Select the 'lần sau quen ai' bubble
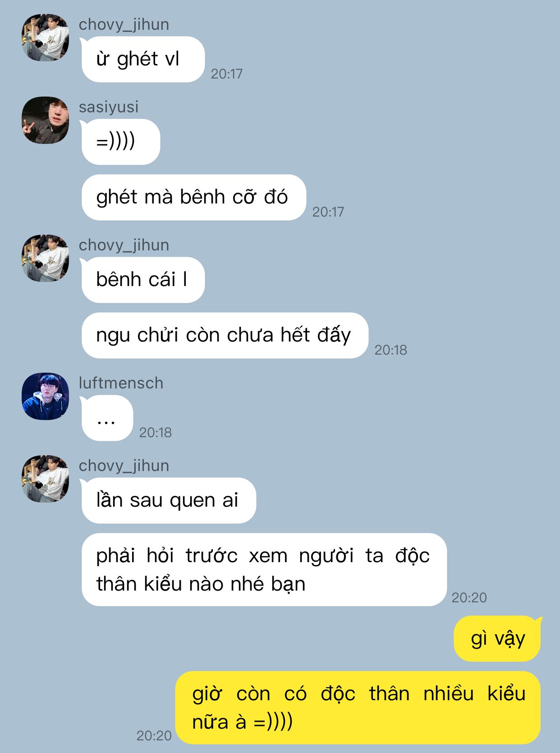This screenshot has height=753, width=560. [168, 500]
